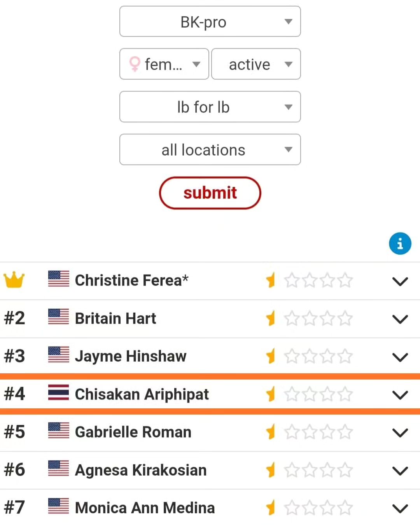Open the female gender dropdown

pos(164,64)
